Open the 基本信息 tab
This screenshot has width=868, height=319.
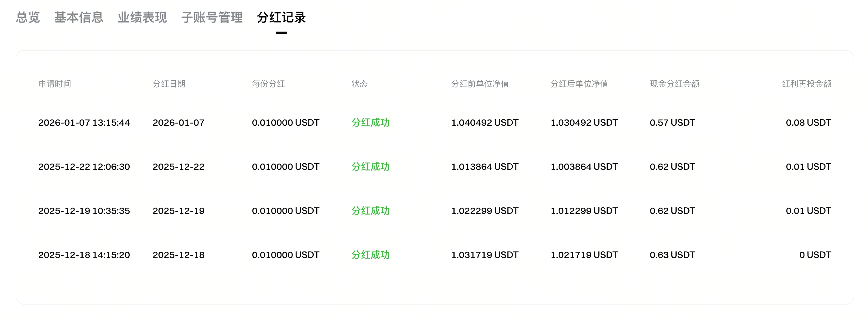click(x=79, y=18)
